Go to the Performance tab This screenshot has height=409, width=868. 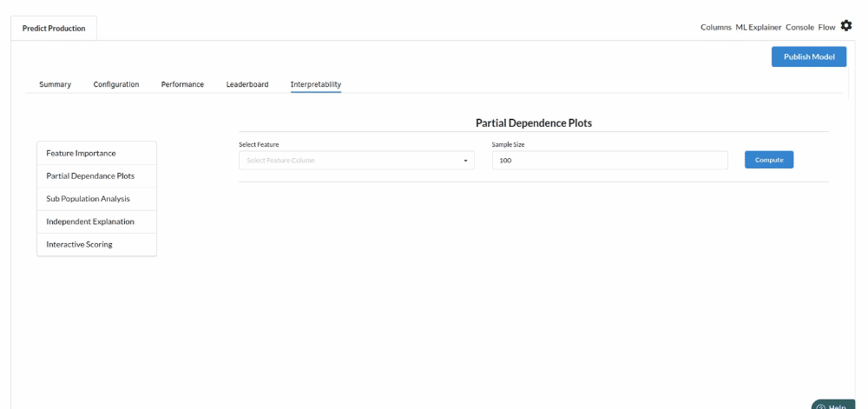[182, 84]
